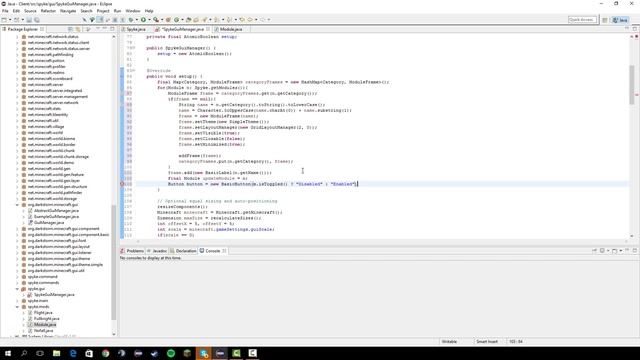640x360 pixels.
Task: Click the Package Explorer vertical scrollbar
Action: (113, 262)
